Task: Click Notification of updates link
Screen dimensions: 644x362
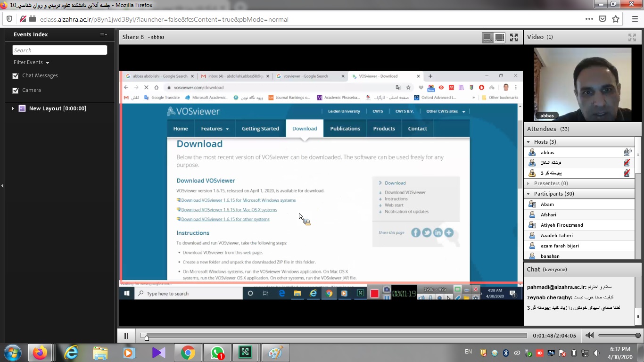Action: click(407, 212)
